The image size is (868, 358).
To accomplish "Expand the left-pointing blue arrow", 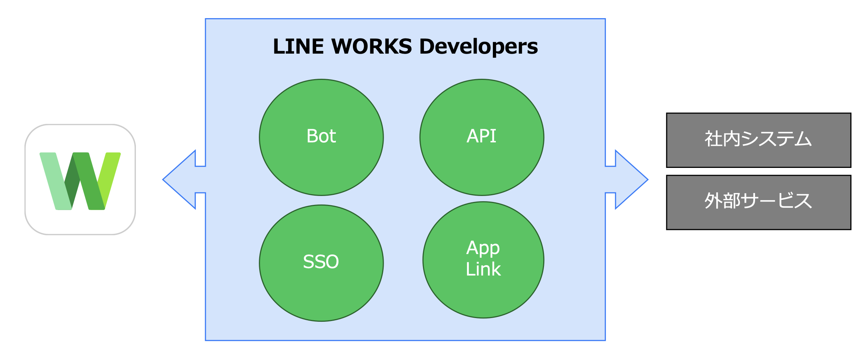I will [x=183, y=179].
